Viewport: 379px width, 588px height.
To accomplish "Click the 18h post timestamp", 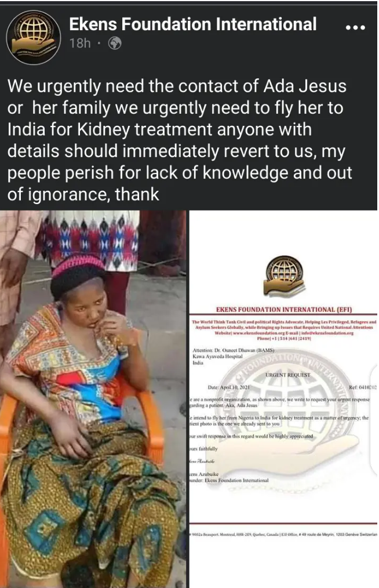I will (79, 43).
